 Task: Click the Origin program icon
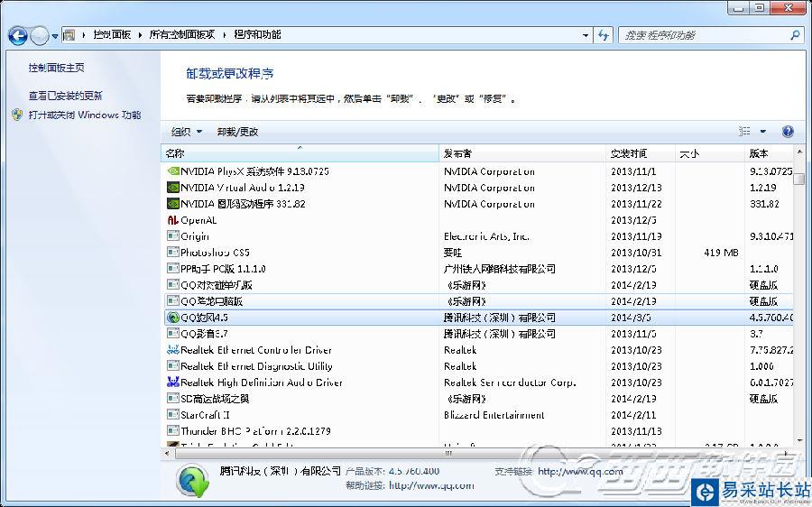pyautogui.click(x=173, y=236)
